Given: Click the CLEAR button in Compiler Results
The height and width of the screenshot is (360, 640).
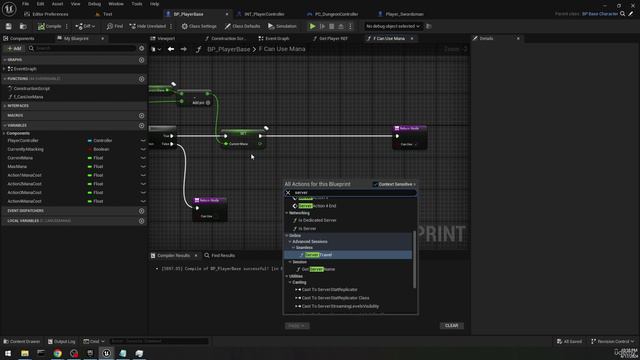Looking at the screenshot, I should point(451,326).
